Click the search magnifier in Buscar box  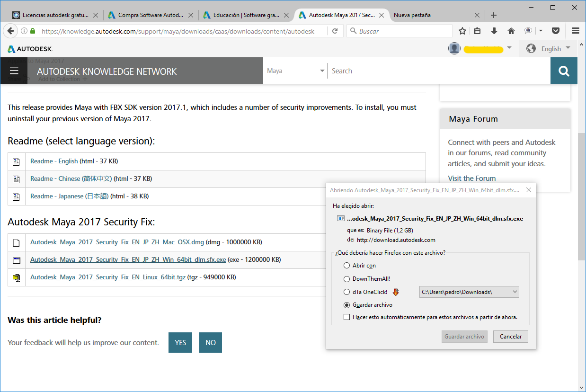353,31
